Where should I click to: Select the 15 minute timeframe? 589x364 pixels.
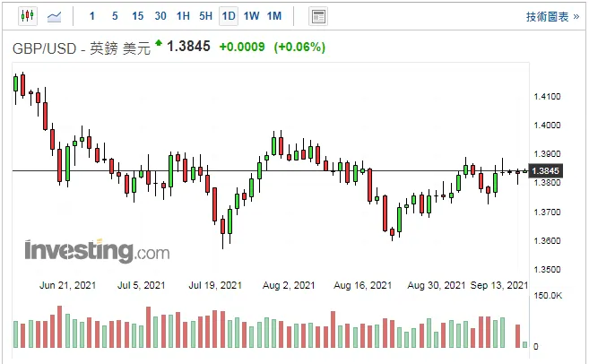[137, 16]
